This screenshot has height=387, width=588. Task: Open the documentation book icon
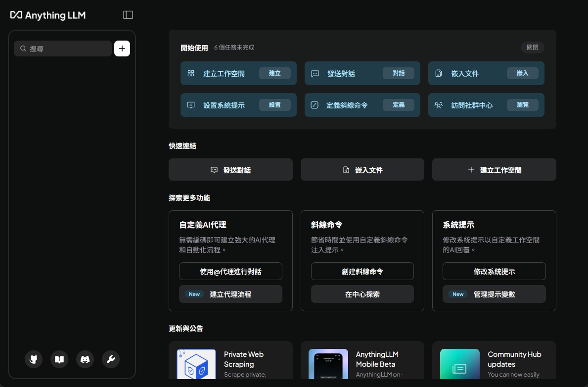[x=59, y=359]
